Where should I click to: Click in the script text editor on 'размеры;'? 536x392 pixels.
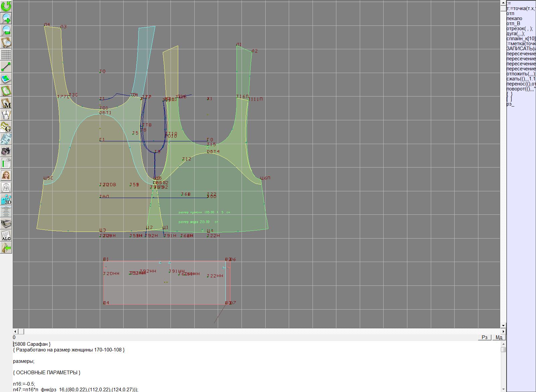point(24,361)
